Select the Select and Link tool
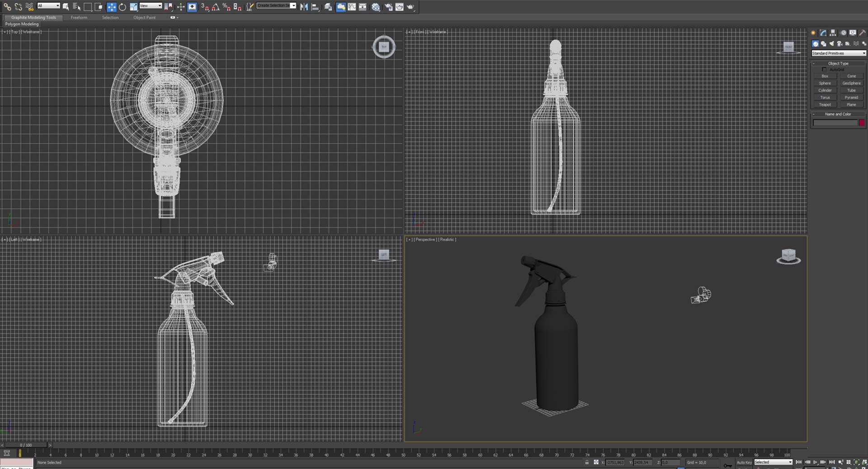The image size is (868, 469). [x=7, y=7]
